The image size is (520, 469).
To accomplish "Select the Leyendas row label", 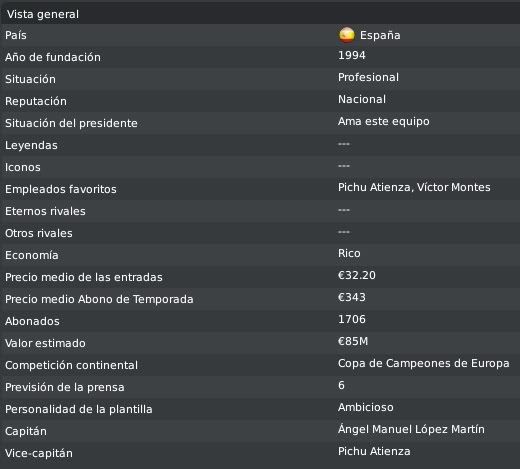I will [x=31, y=145].
